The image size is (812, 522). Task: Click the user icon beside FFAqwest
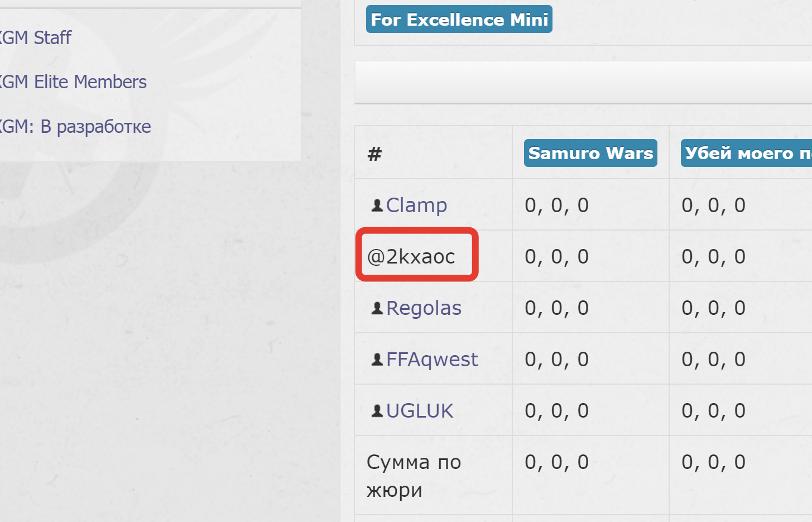tap(377, 360)
